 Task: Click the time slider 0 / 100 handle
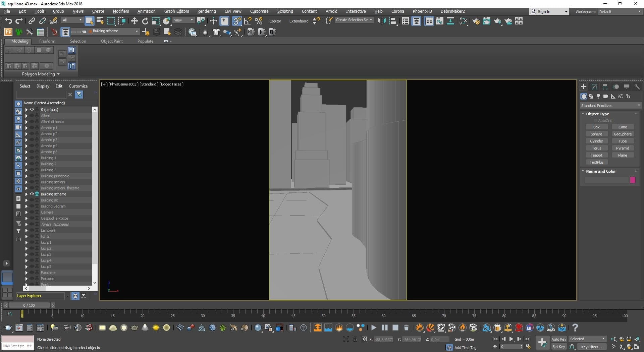tap(29, 305)
